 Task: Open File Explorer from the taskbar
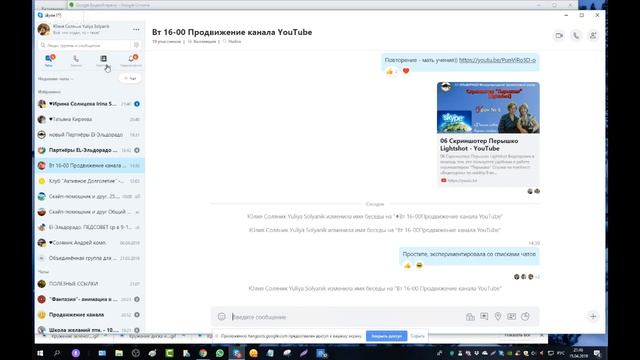pos(119,353)
